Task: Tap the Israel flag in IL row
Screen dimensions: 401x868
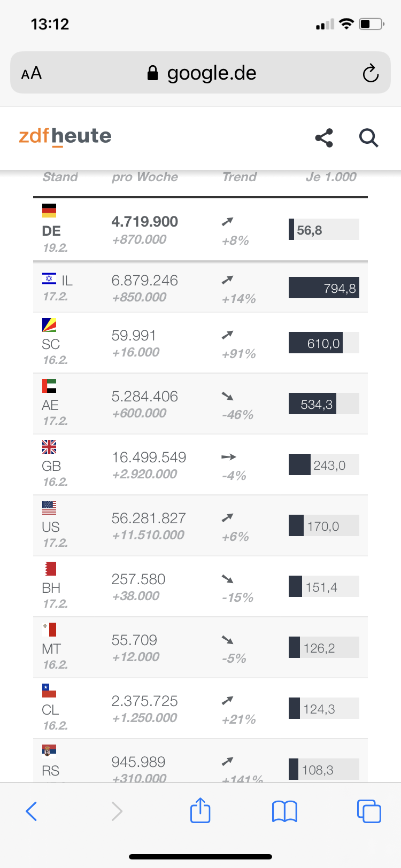Action: click(49, 278)
